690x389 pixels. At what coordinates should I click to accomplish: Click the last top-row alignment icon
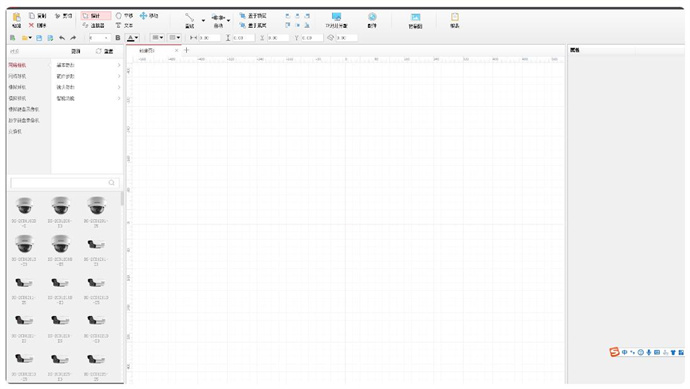click(307, 16)
